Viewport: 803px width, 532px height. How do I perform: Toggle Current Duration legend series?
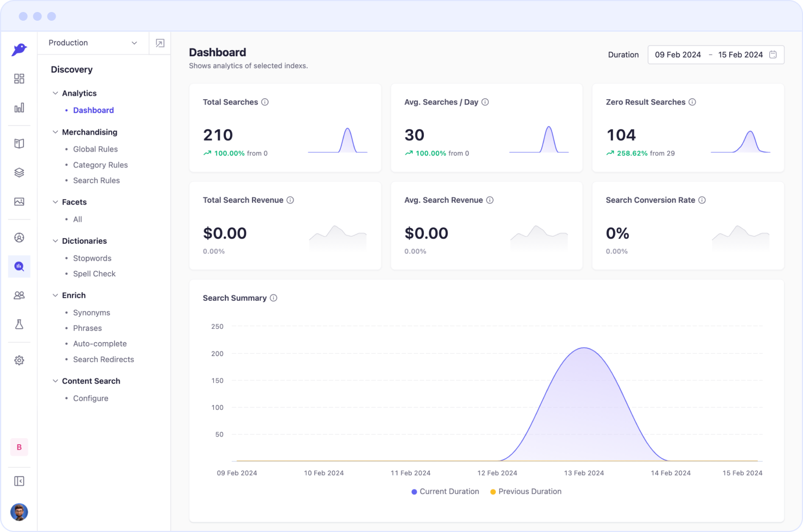pos(445,492)
